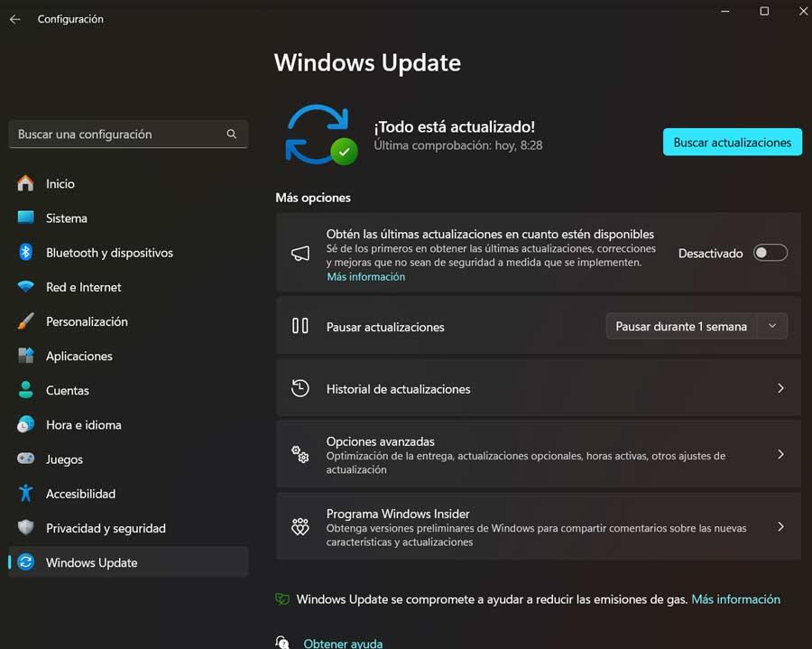The height and width of the screenshot is (649, 812).
Task: Click the Privacidad y seguridad shield icon
Action: (x=25, y=528)
